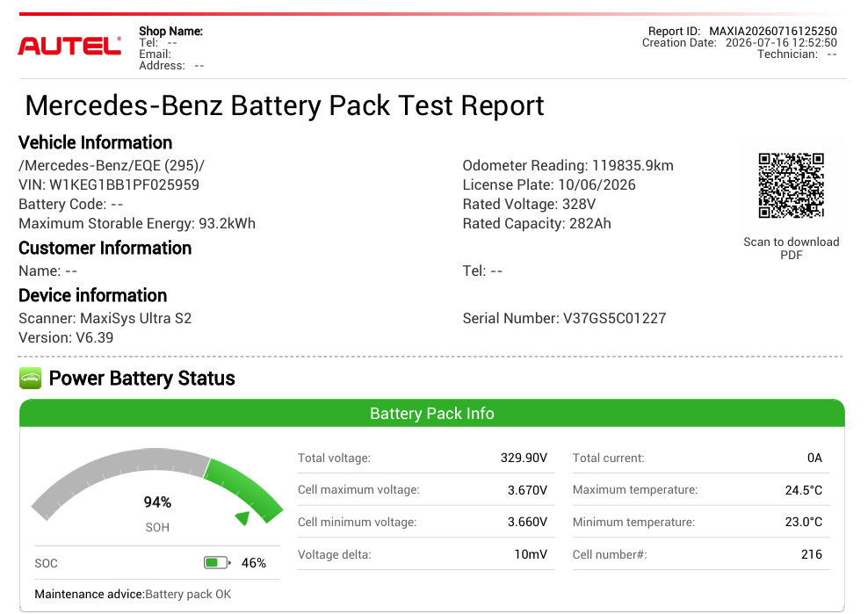The image size is (868, 614).
Task: Click the green car battery status icon
Action: 31,378
